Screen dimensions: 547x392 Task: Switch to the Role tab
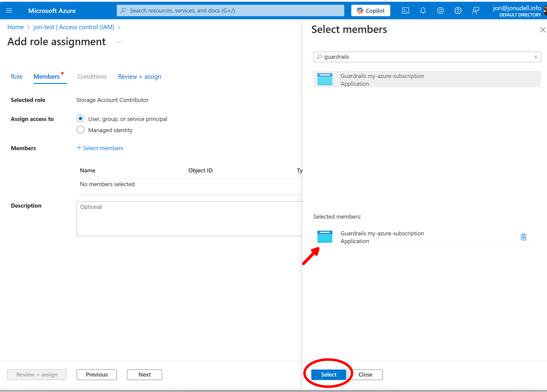pos(16,76)
